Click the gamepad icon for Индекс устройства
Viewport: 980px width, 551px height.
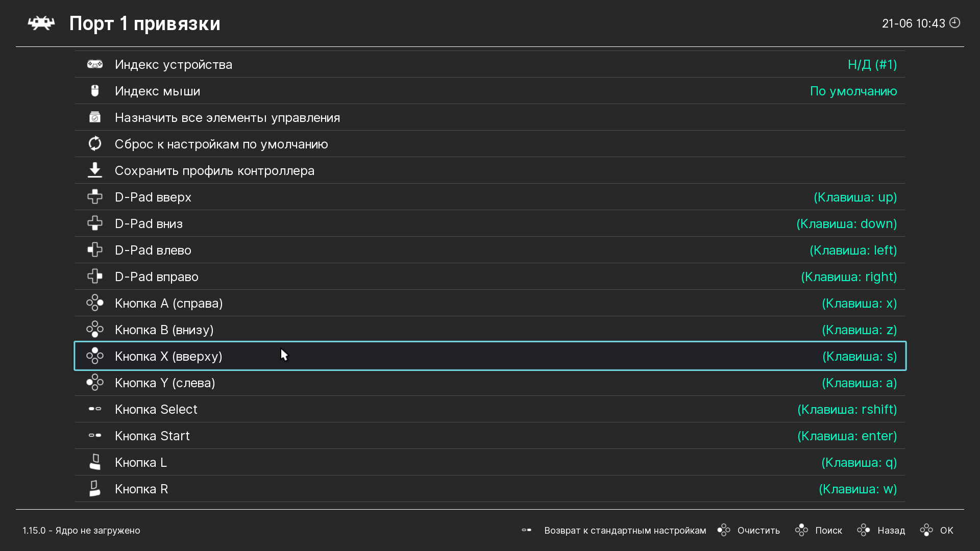94,64
